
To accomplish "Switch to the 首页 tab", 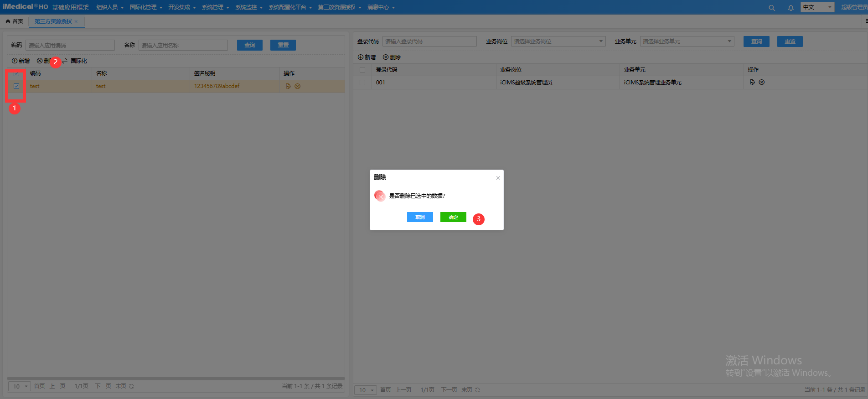I will 15,21.
